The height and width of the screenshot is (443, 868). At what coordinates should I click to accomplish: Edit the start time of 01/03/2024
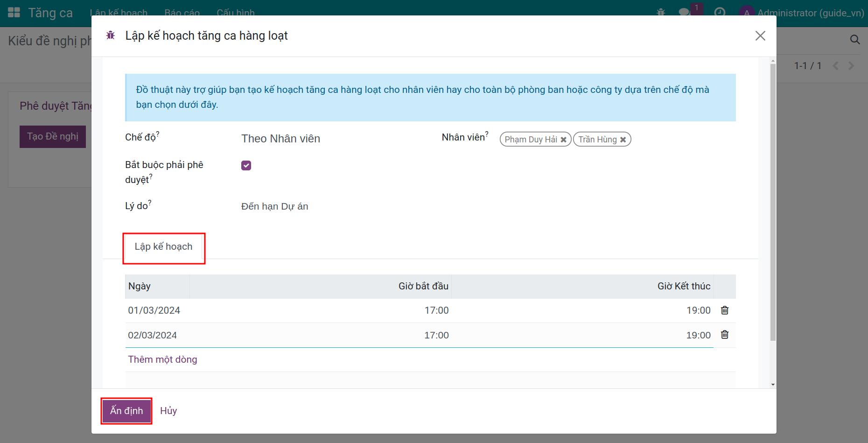pos(436,310)
